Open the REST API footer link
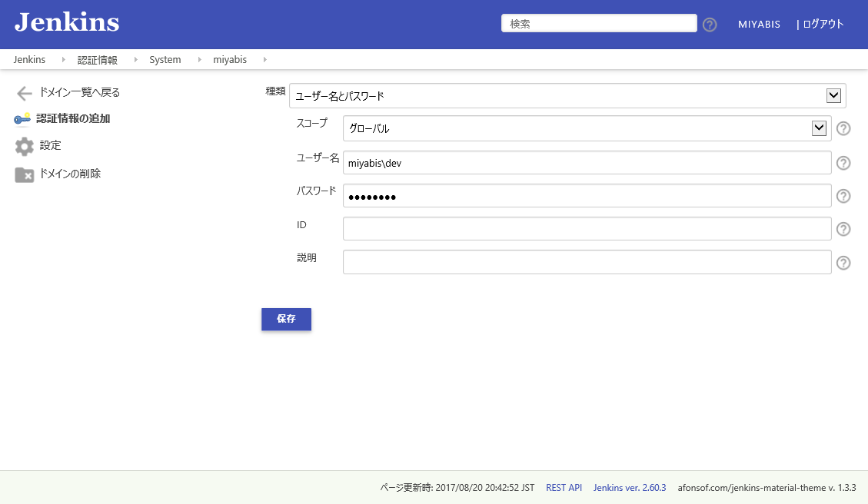 (564, 487)
